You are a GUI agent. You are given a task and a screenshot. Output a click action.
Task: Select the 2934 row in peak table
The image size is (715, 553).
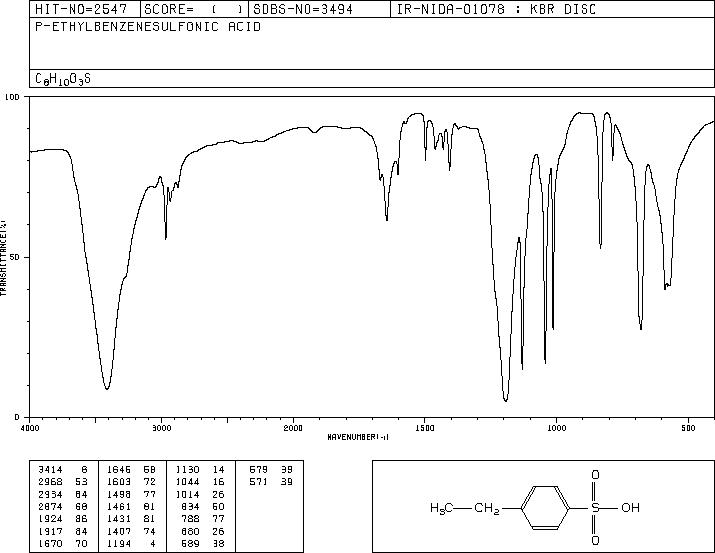[63, 494]
